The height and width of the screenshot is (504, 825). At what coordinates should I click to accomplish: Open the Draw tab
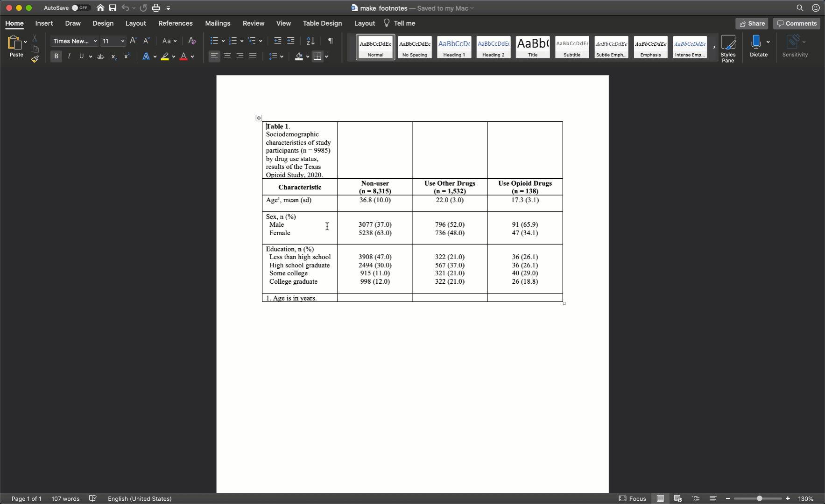coord(73,23)
